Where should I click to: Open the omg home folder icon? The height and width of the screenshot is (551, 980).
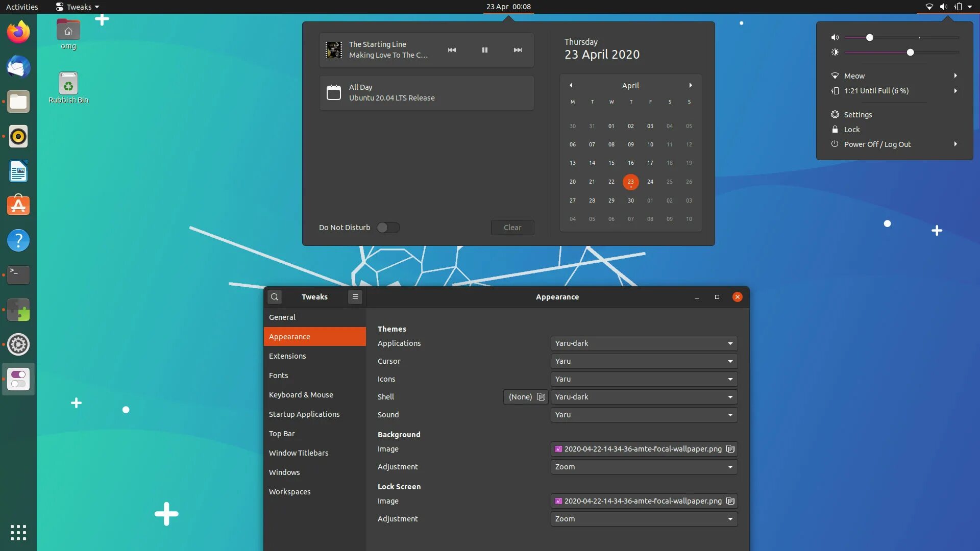point(68,34)
